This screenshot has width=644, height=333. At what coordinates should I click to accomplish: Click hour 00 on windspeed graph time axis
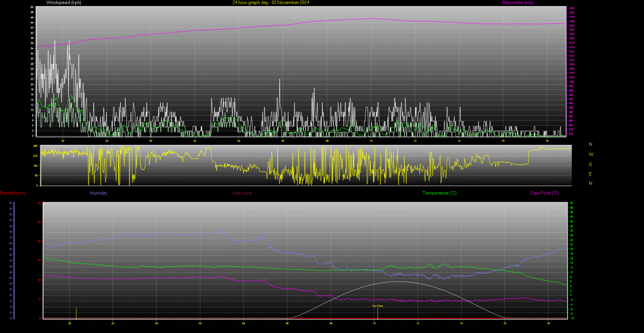coord(151,141)
